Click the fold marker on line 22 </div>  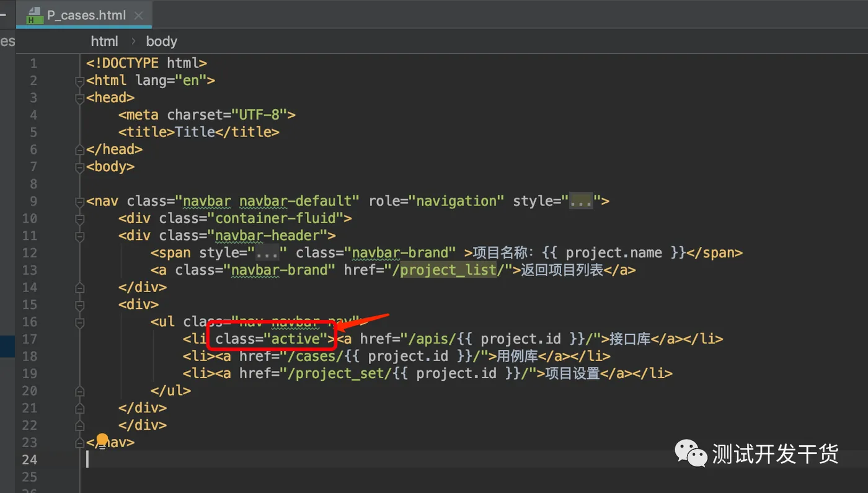click(79, 426)
